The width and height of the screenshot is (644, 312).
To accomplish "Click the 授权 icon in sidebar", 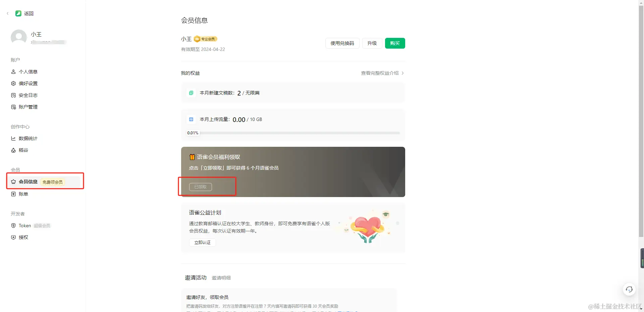I will [13, 237].
